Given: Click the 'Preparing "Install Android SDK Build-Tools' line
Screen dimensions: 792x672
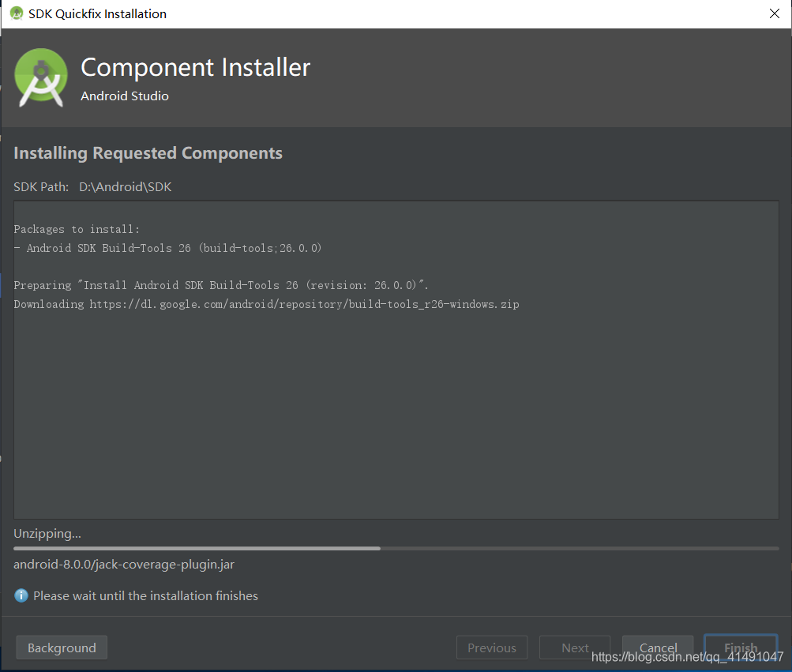Looking at the screenshot, I should click(x=221, y=286).
